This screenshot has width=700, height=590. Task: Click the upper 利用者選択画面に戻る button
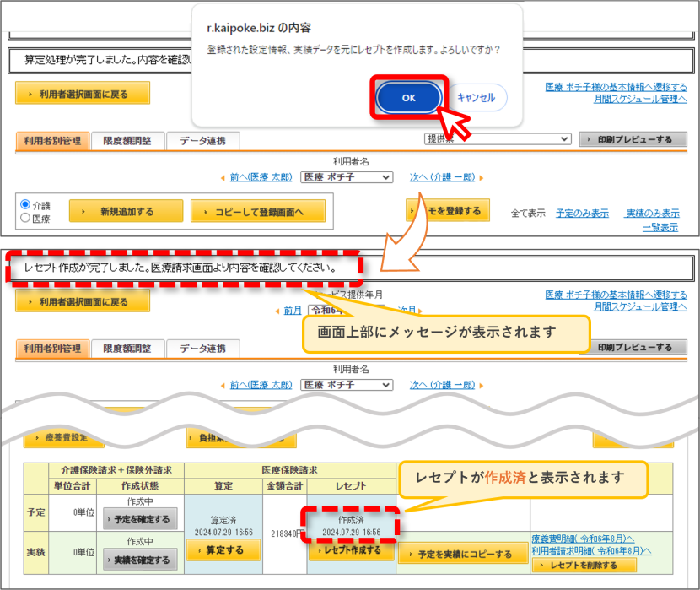pyautogui.click(x=83, y=93)
